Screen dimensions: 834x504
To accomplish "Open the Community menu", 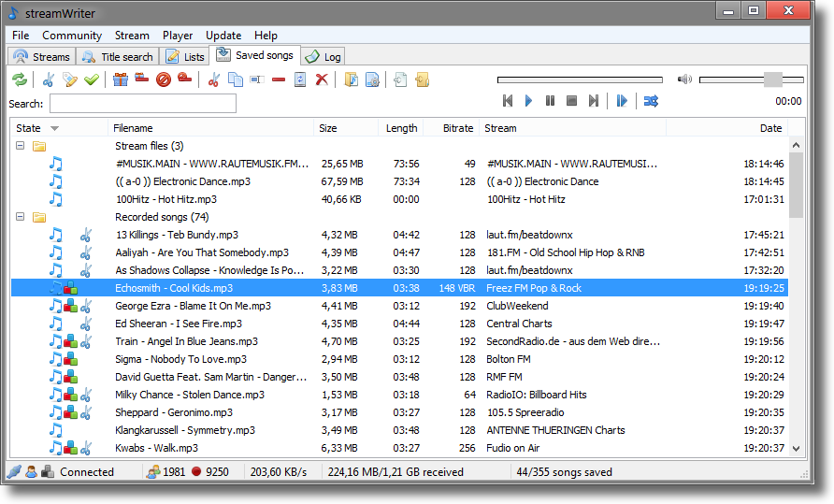I will tap(72, 36).
